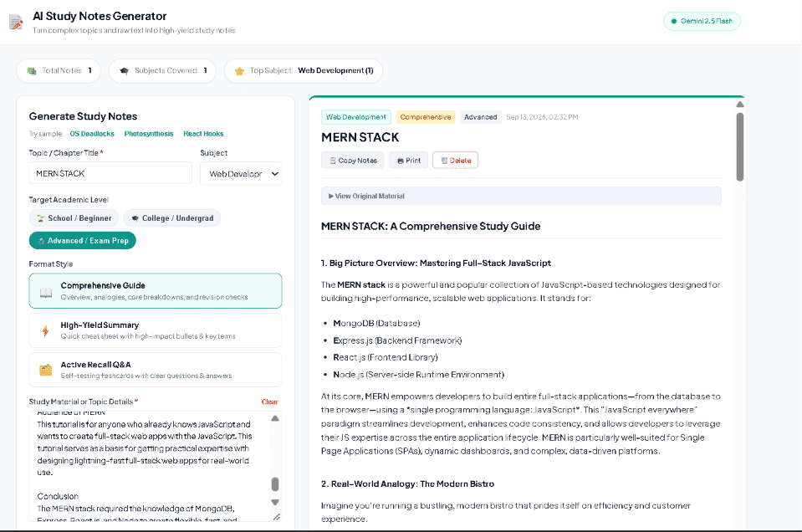Click the Topic / Chapter Title input field
The image size is (802, 532).
point(110,173)
